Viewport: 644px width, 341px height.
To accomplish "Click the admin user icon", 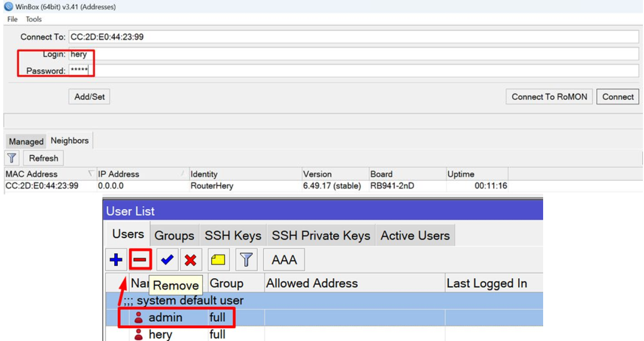I will click(x=139, y=318).
